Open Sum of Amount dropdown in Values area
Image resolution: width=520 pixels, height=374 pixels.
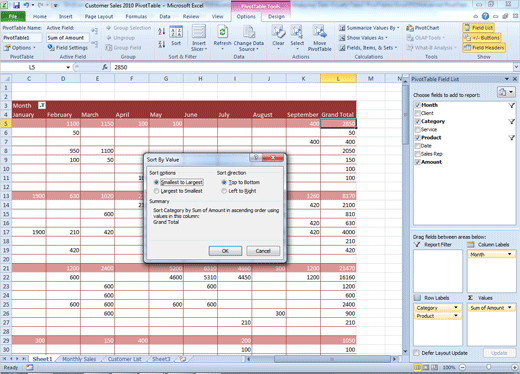point(509,307)
